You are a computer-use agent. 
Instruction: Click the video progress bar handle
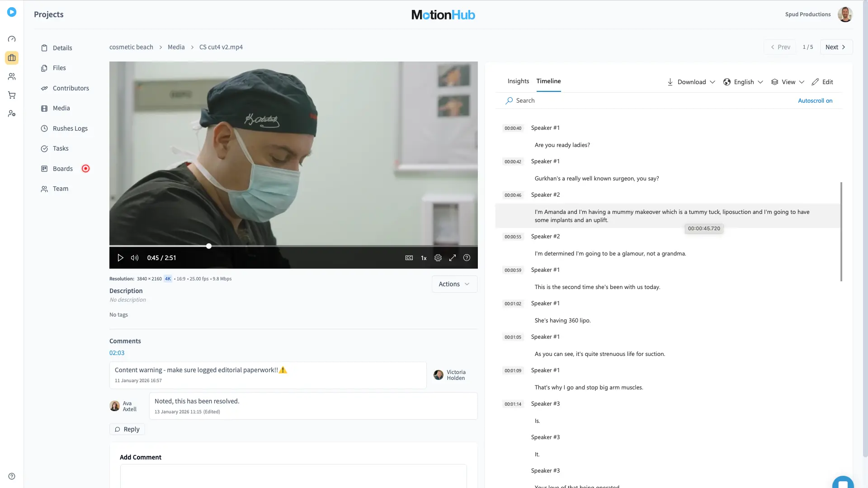coord(209,246)
